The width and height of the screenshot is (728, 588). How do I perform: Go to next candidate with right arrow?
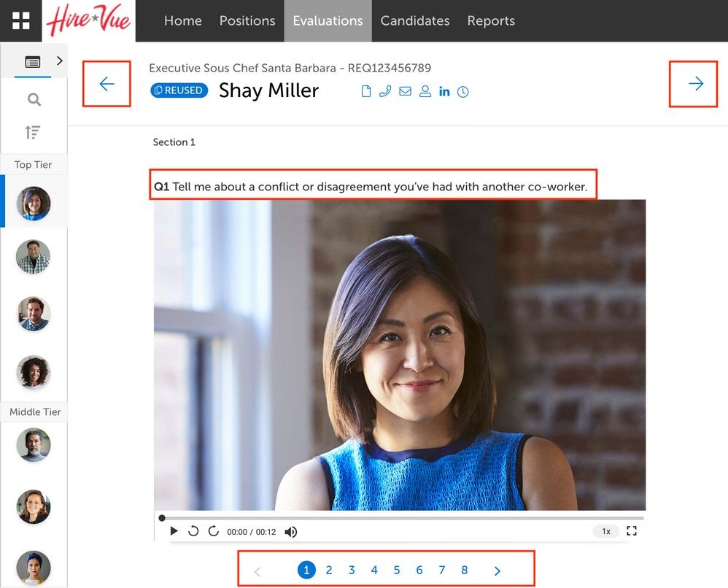[x=695, y=84]
